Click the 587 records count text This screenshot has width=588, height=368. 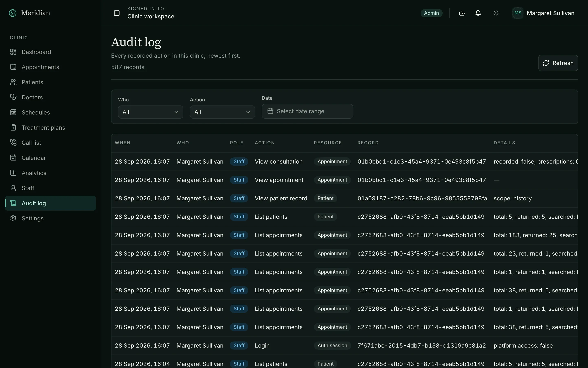128,67
